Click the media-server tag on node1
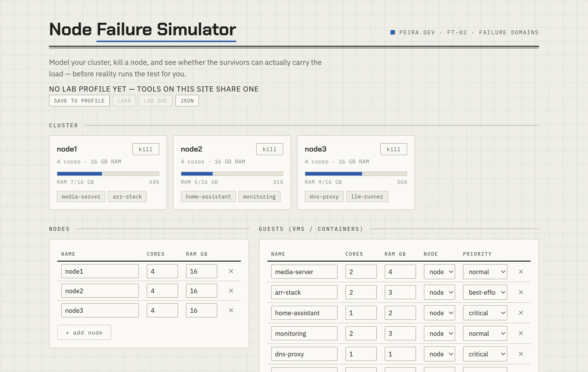The height and width of the screenshot is (372, 588). 81,197
